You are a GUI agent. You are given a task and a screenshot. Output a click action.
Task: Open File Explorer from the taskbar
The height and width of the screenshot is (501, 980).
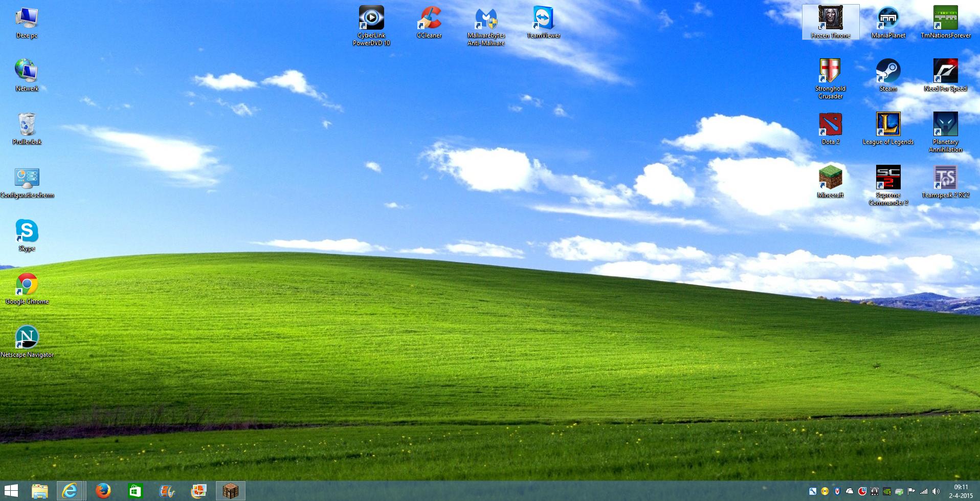(40, 491)
